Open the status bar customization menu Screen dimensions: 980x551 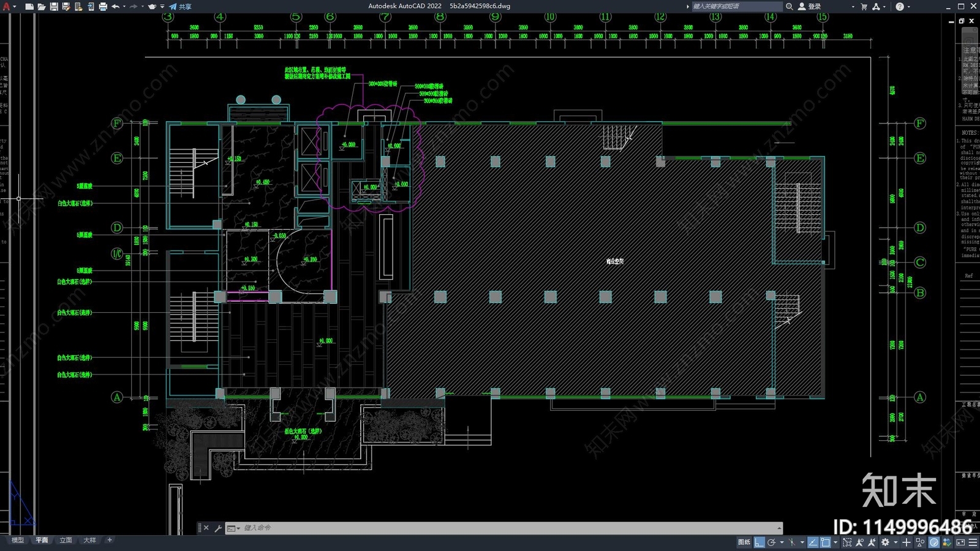click(973, 542)
